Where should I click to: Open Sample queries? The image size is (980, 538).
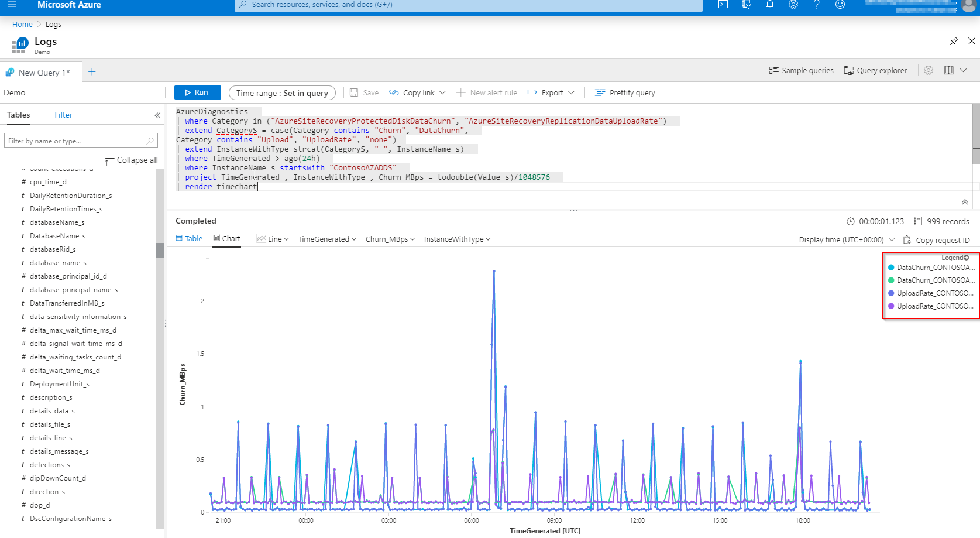coord(801,70)
